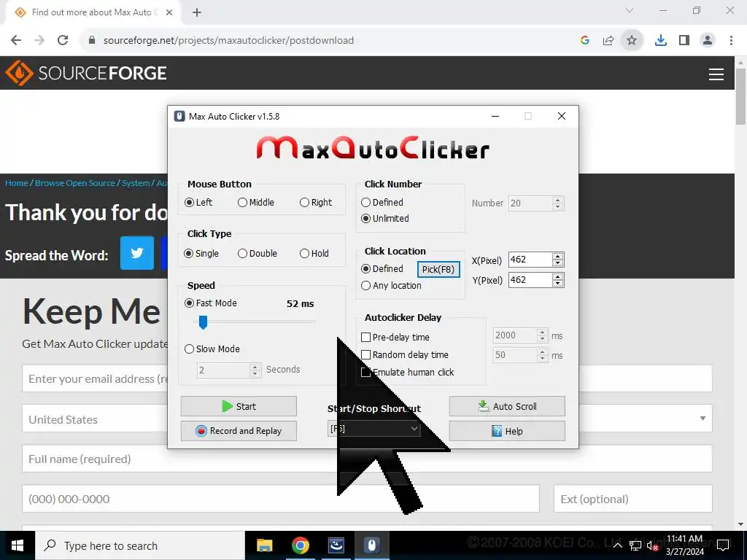Click the SourceForge logo icon

pyautogui.click(x=19, y=74)
